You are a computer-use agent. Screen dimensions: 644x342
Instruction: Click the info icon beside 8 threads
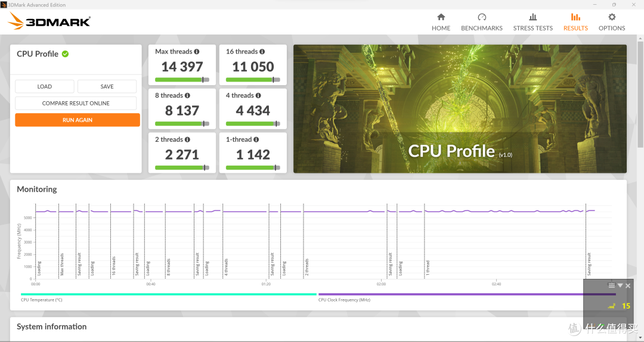pos(187,95)
